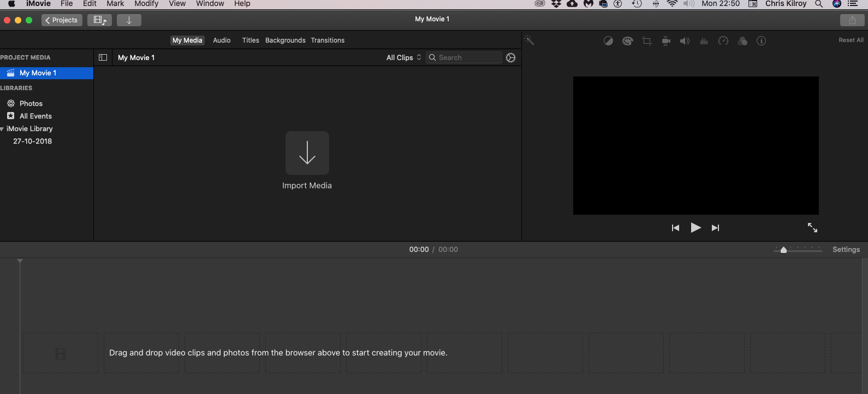868x394 pixels.
Task: Select the Cropping tool
Action: click(647, 41)
